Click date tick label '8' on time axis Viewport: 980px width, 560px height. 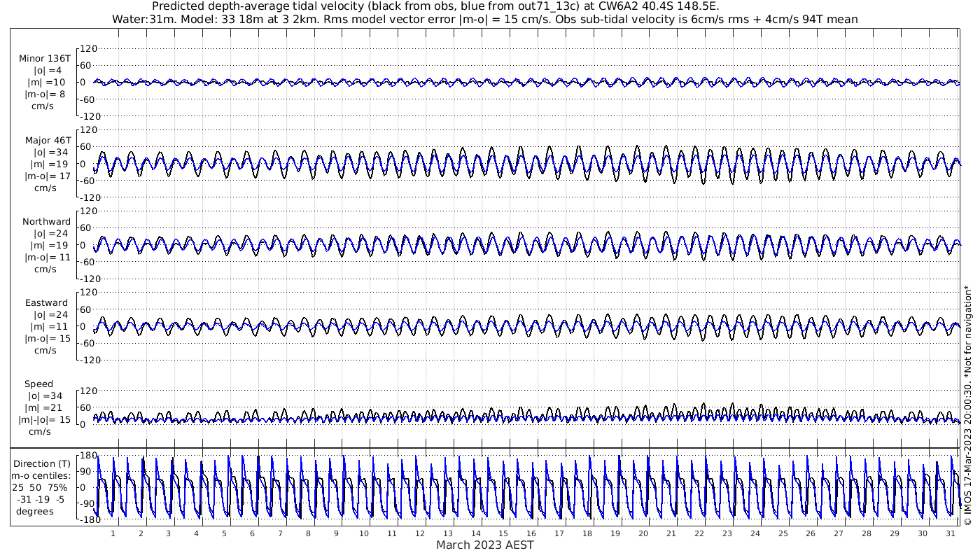[x=308, y=533]
